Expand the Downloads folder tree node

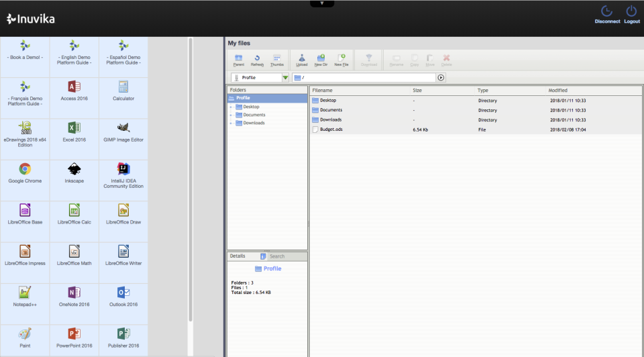[231, 123]
